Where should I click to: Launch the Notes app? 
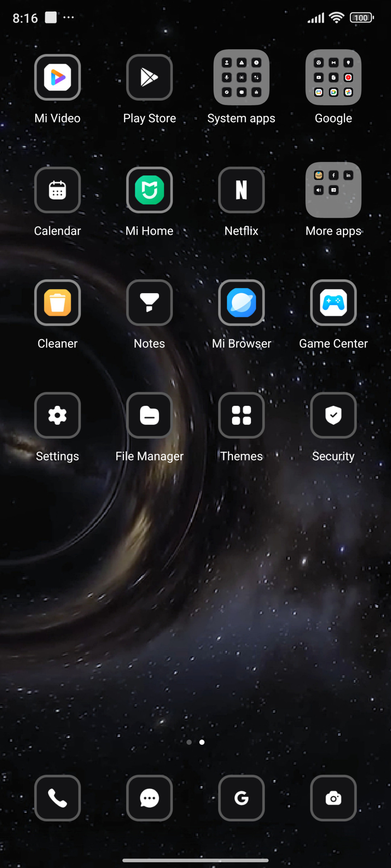150,303
